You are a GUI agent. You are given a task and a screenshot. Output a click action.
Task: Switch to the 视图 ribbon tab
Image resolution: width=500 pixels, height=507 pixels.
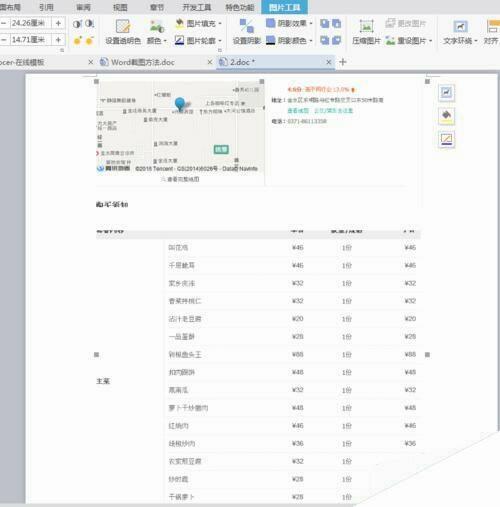(120, 7)
